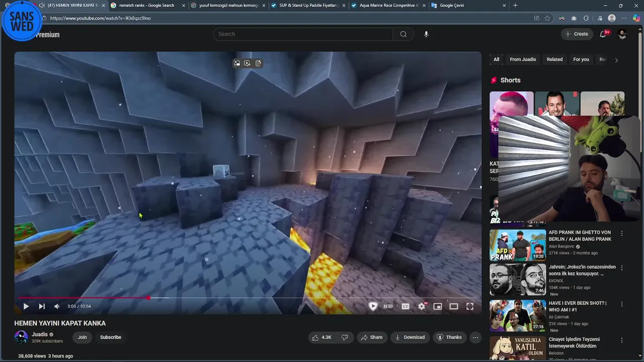
Task: Focus the YouTube Search field
Action: 303,34
